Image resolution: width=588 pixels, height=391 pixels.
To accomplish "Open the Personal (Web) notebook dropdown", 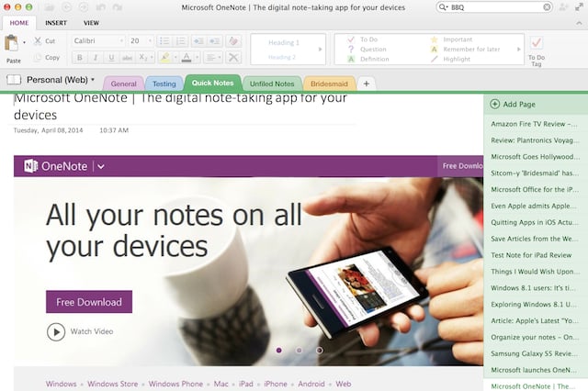I will [x=61, y=80].
